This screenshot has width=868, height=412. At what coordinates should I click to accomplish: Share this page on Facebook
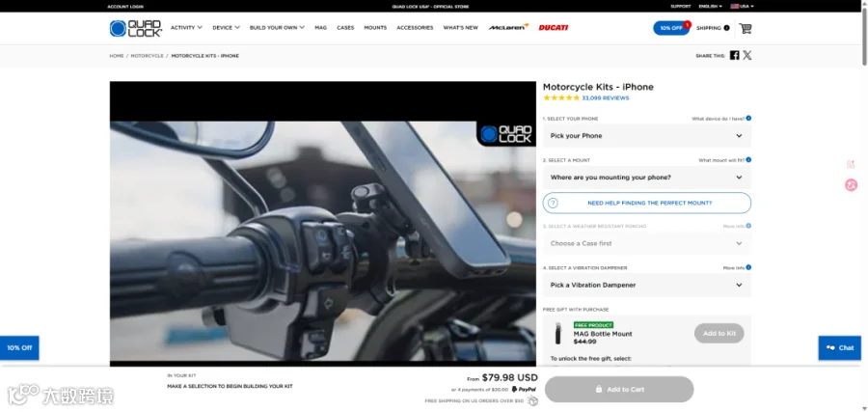coord(734,55)
